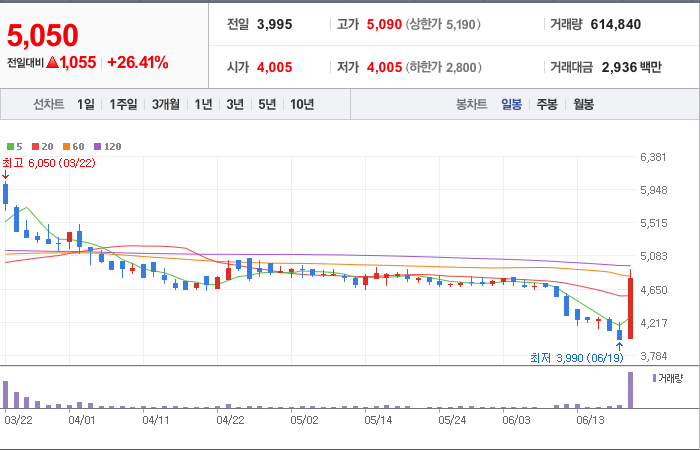Click the 시가 value 4,005
Image resolution: width=700 pixels, height=450 pixels.
(x=275, y=67)
